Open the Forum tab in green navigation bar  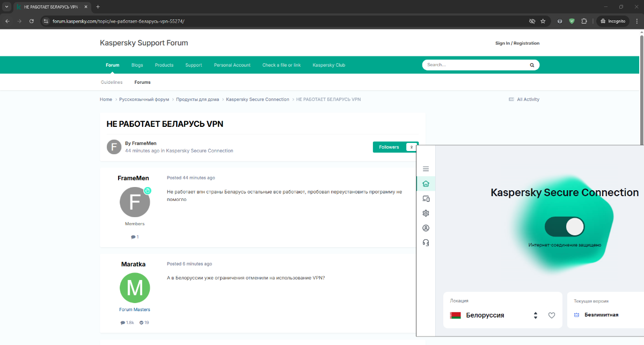point(113,65)
